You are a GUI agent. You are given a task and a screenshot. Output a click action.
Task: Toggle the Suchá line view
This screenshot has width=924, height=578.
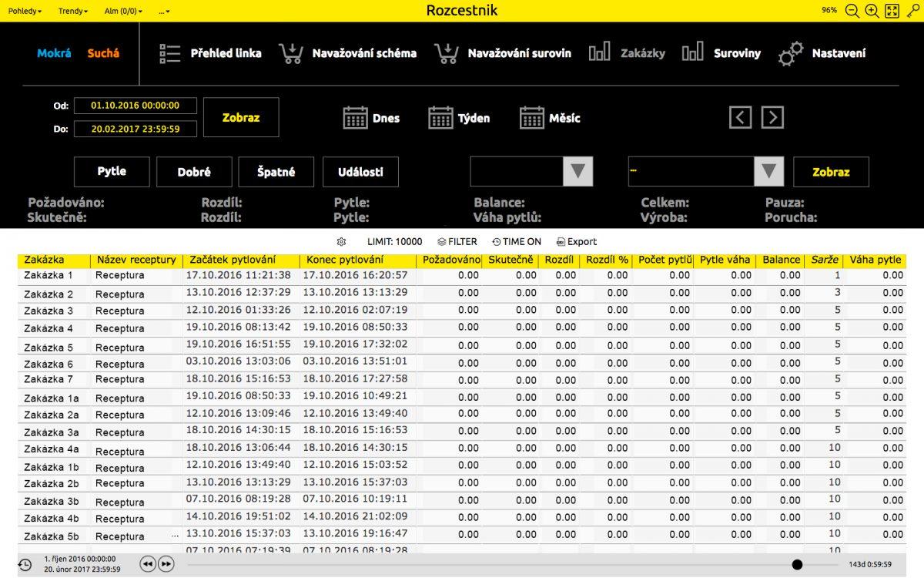[x=103, y=53]
